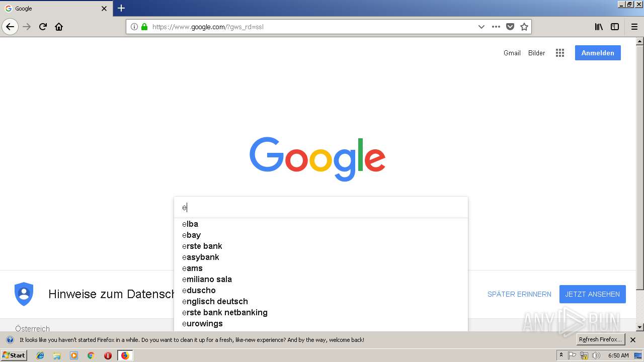Bookmark this page with the star
Screen dimensions: 644x362
coord(524,27)
